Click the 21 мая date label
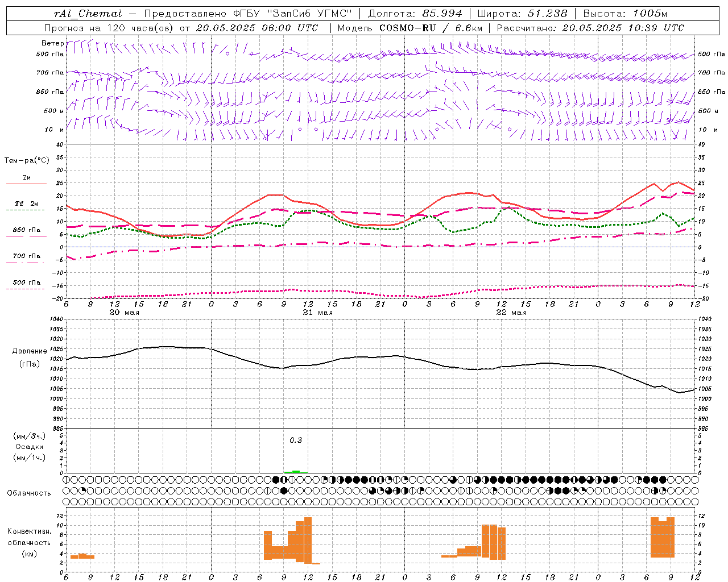The height and width of the screenshot is (582, 728). point(317,313)
